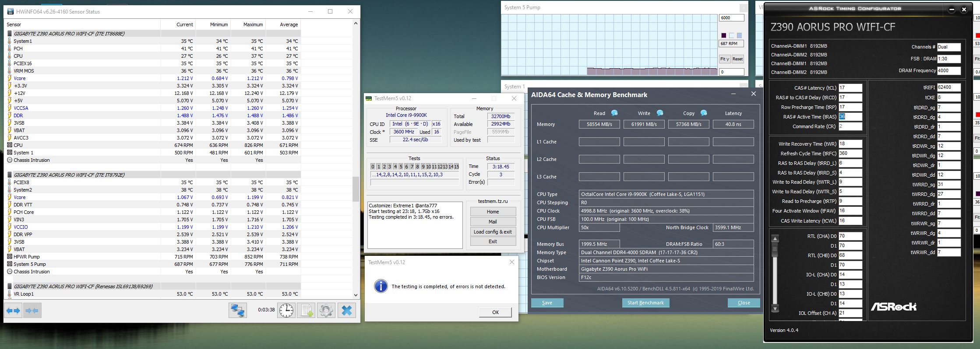Viewport: 980px width, 349px height.
Task: Click the Channels # field showing Dual
Action: pos(948,47)
